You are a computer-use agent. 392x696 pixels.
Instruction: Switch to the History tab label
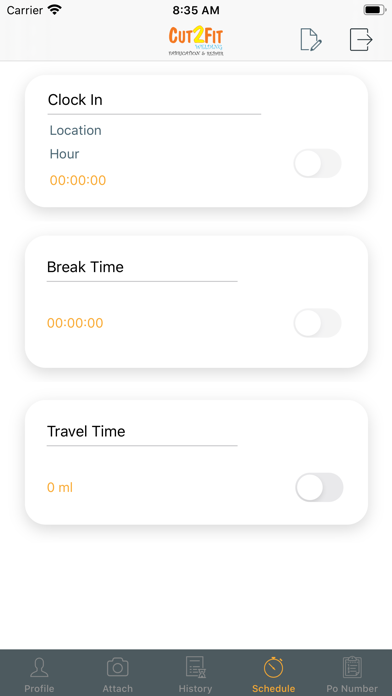pos(195,688)
